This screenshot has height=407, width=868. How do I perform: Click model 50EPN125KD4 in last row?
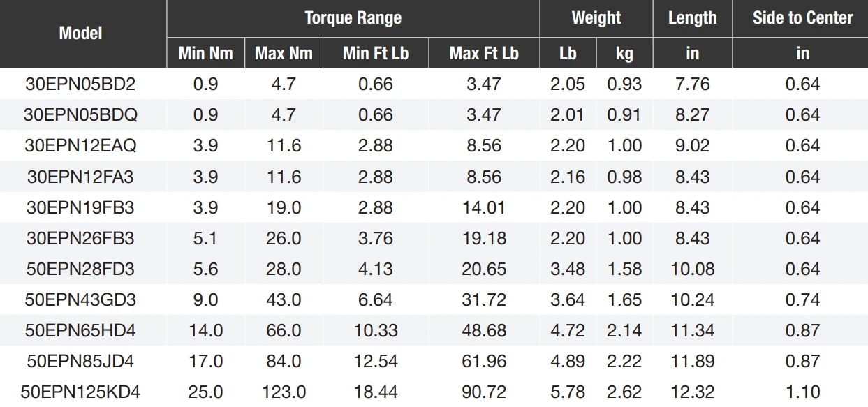point(82,392)
